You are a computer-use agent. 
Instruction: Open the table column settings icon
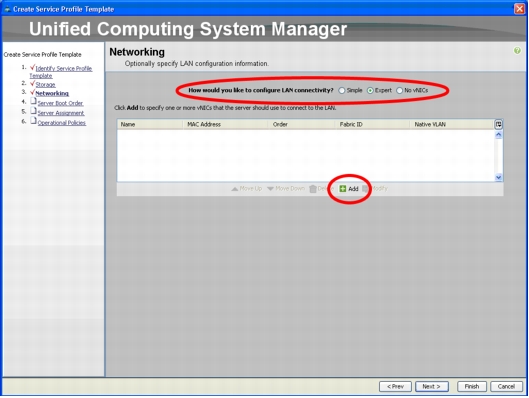498,124
